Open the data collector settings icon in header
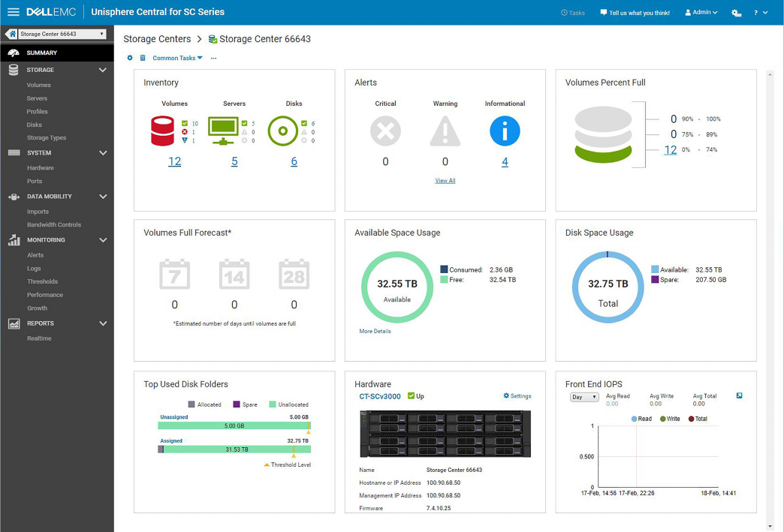784x532 pixels. tap(736, 13)
